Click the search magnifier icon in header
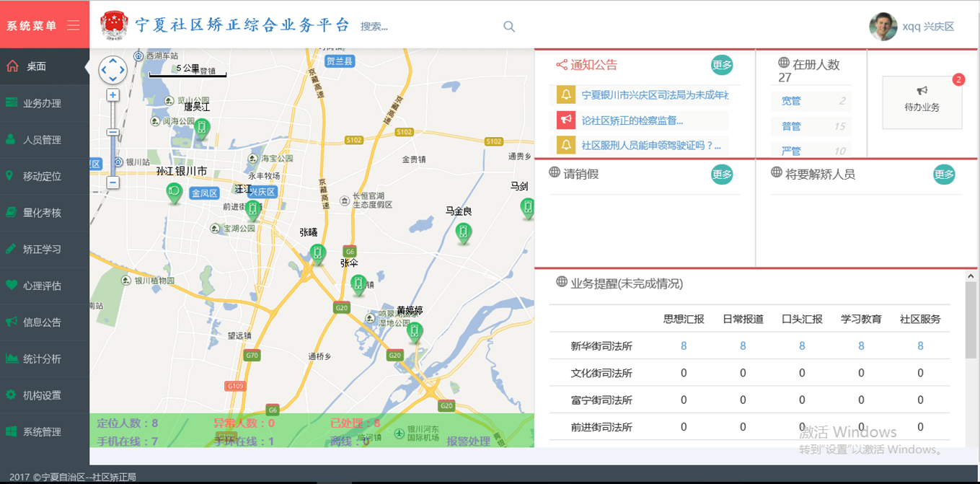980x484 pixels. (x=509, y=27)
